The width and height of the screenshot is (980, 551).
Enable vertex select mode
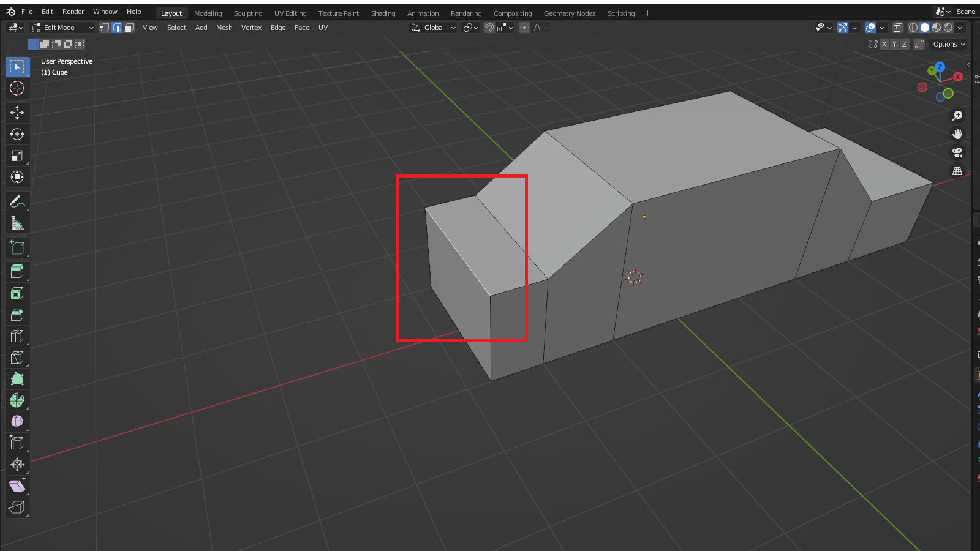tap(105, 28)
